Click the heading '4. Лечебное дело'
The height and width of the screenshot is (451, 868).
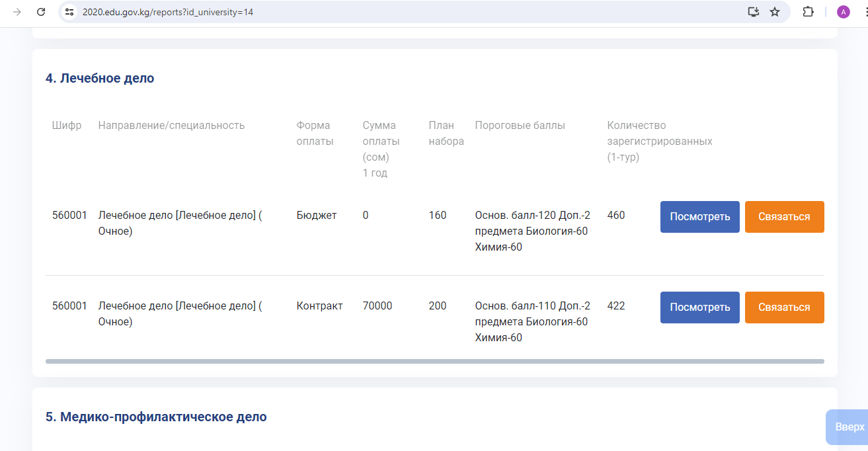[x=100, y=78]
